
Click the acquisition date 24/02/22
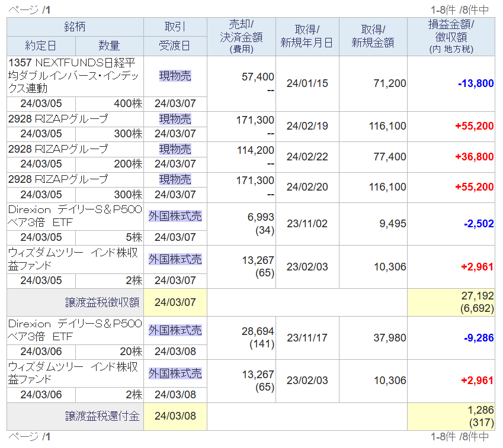[307, 157]
